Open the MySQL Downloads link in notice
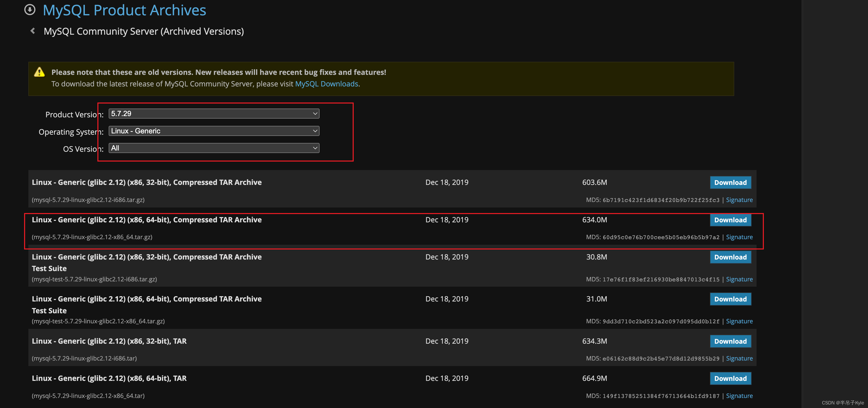The image size is (868, 408). tap(326, 84)
